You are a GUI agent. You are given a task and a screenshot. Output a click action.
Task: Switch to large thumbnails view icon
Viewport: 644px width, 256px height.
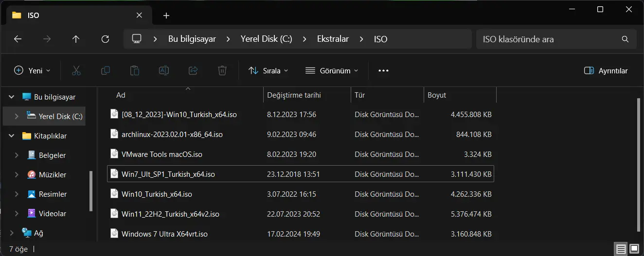634,249
